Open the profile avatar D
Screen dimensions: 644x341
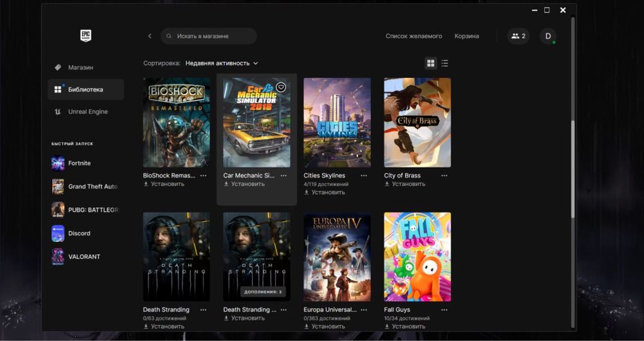(x=548, y=36)
